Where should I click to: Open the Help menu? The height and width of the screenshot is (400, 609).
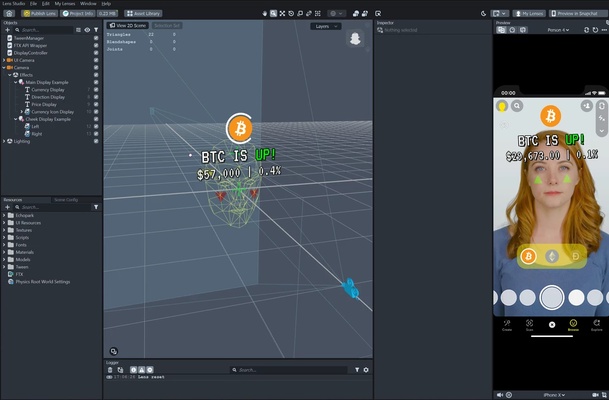106,3
